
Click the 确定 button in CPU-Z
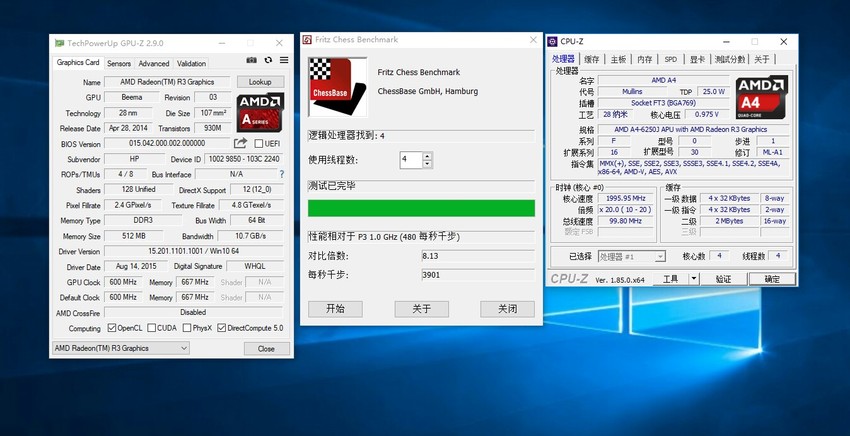tap(772, 279)
